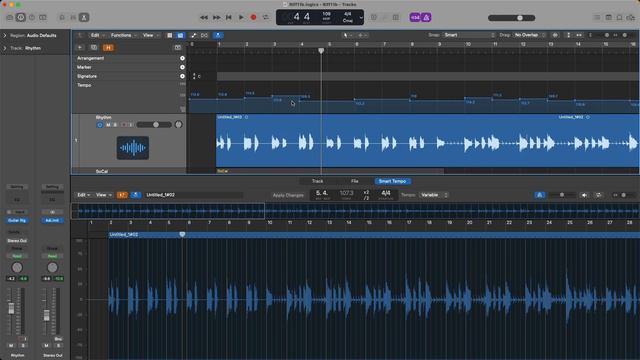Click the Marker track add button
Image resolution: width=640 pixels, height=360 pixels.
pyautogui.click(x=182, y=67)
